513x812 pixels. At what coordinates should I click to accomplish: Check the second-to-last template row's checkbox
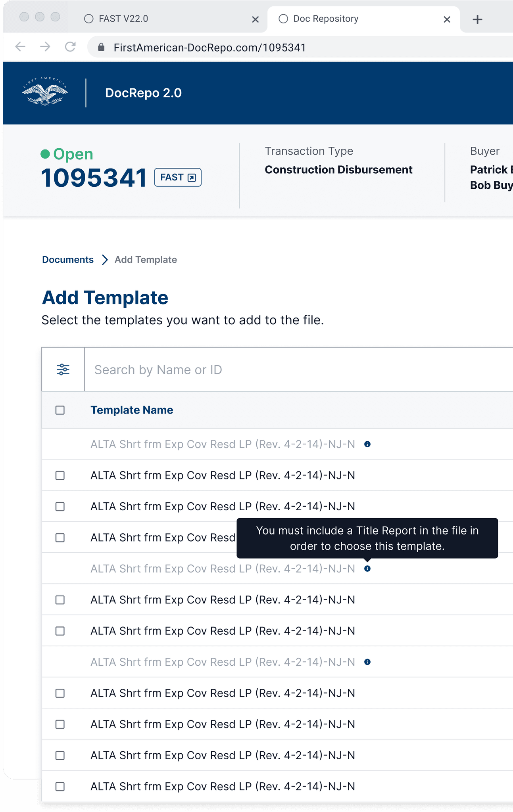point(60,755)
